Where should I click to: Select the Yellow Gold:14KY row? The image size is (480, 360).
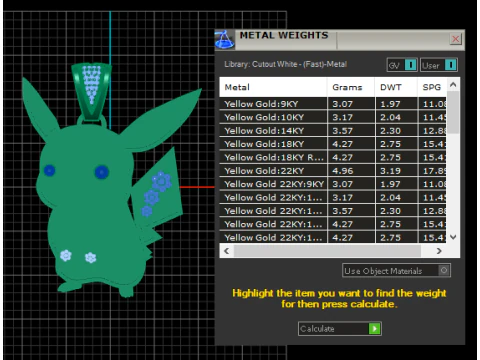(x=333, y=131)
